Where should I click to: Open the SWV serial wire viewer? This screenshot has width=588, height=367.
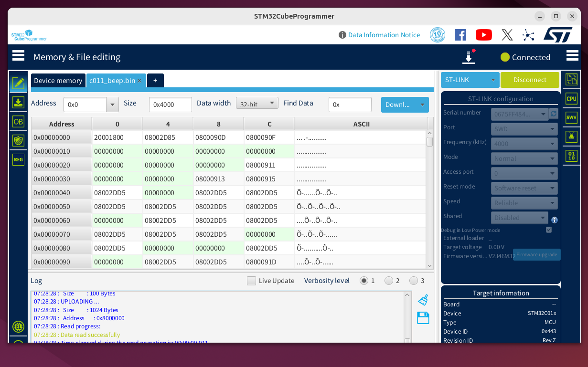point(571,117)
